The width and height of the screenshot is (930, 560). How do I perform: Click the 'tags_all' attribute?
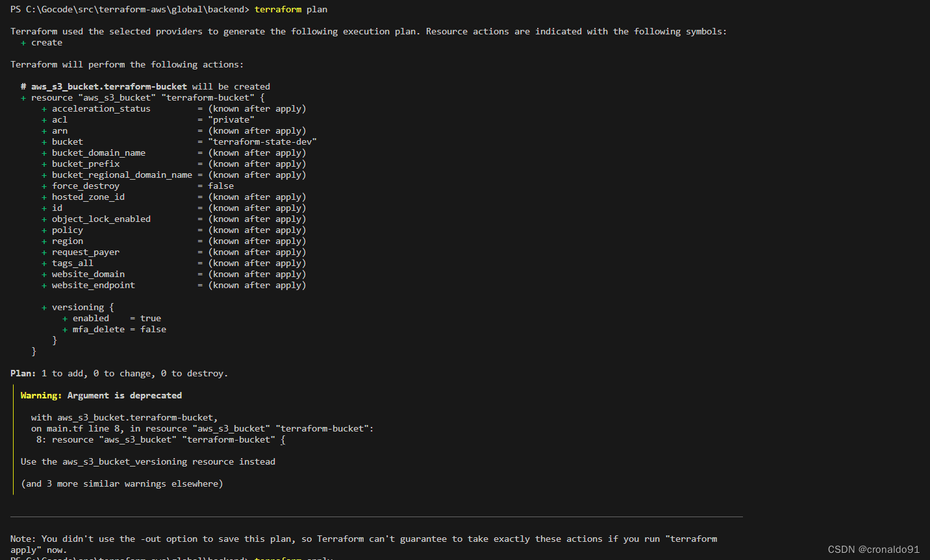tap(73, 263)
